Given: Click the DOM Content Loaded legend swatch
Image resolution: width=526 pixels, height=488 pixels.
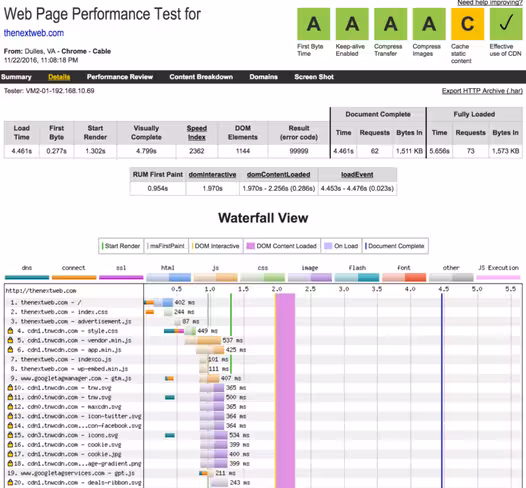Looking at the screenshot, I should pyautogui.click(x=251, y=246).
